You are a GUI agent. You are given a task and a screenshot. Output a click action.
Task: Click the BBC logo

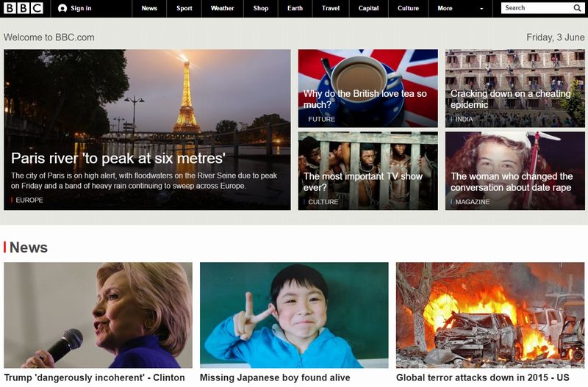coord(24,8)
